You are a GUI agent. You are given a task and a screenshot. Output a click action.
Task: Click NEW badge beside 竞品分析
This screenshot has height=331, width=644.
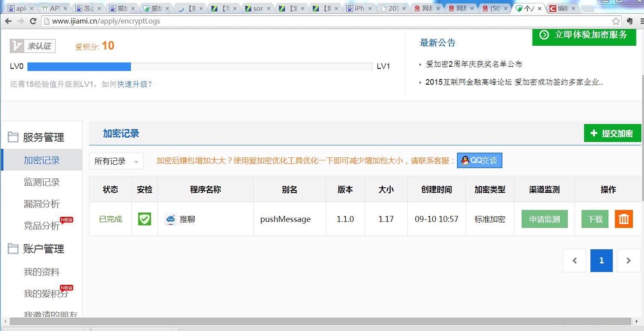coord(66,220)
